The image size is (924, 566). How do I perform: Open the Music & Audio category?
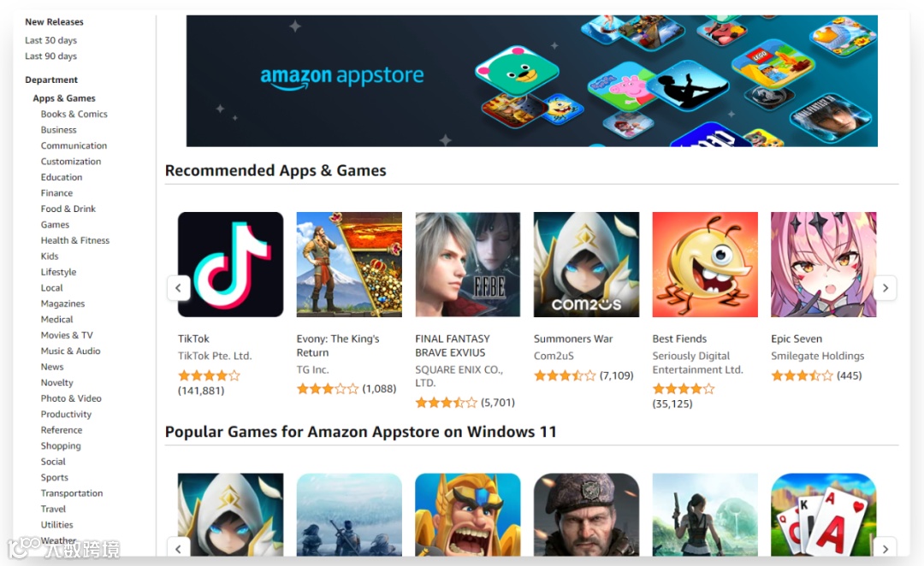pyautogui.click(x=71, y=351)
